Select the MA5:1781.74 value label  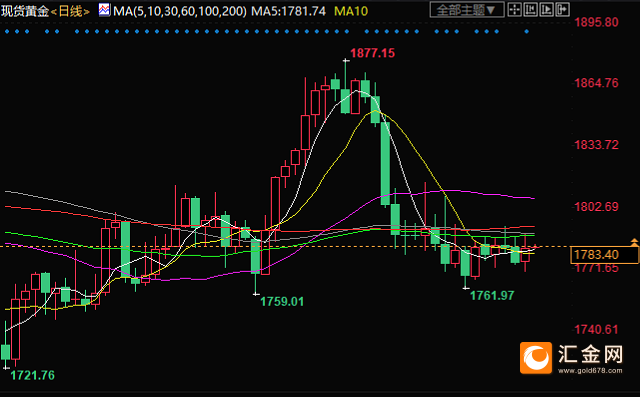click(x=288, y=11)
